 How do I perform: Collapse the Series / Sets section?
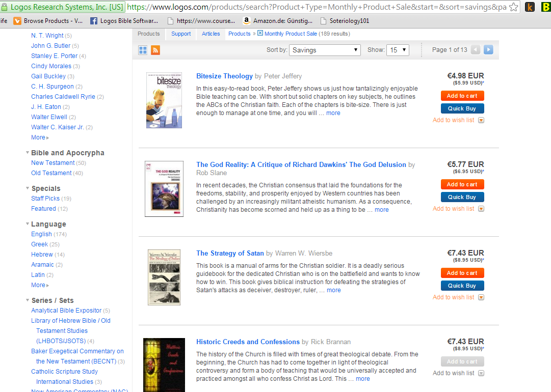click(x=28, y=300)
